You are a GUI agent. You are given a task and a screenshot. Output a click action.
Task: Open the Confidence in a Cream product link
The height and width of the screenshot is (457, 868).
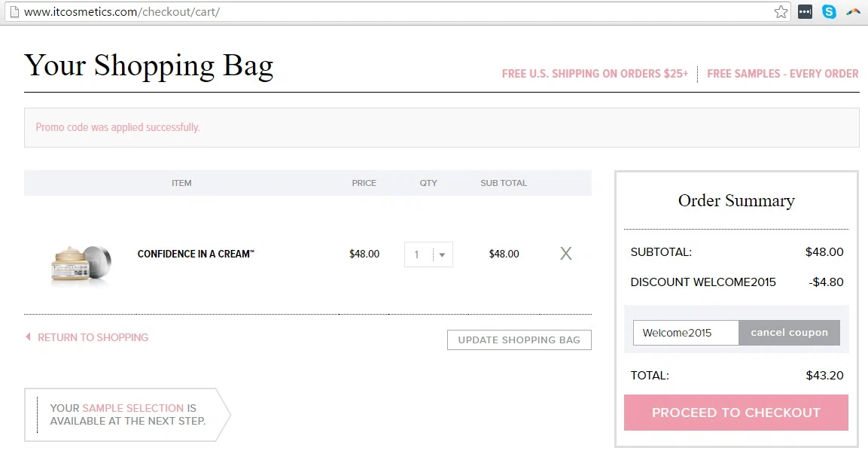(x=196, y=254)
